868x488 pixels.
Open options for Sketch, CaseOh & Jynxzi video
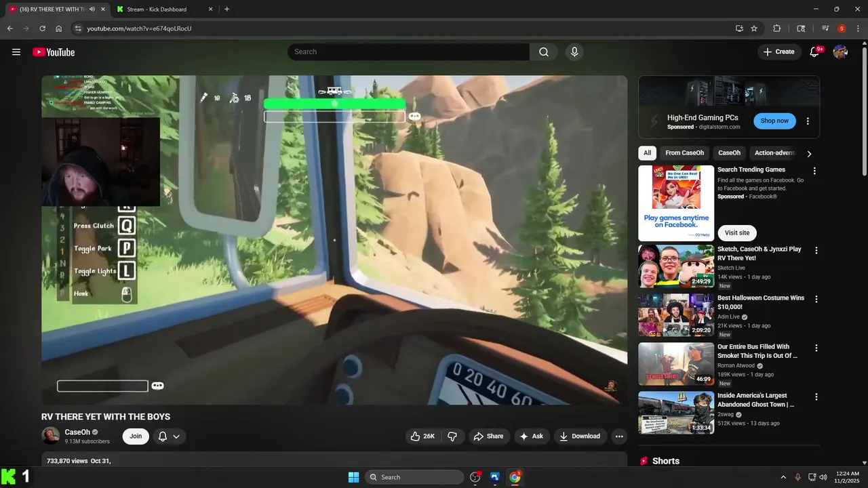pos(816,250)
